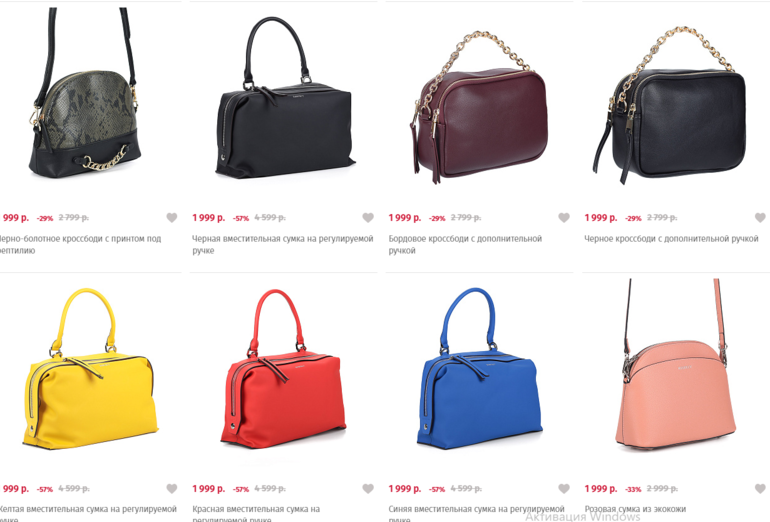This screenshot has width=770, height=522.
Task: Open the pink crossbody bag picture
Action: pyautogui.click(x=676, y=364)
